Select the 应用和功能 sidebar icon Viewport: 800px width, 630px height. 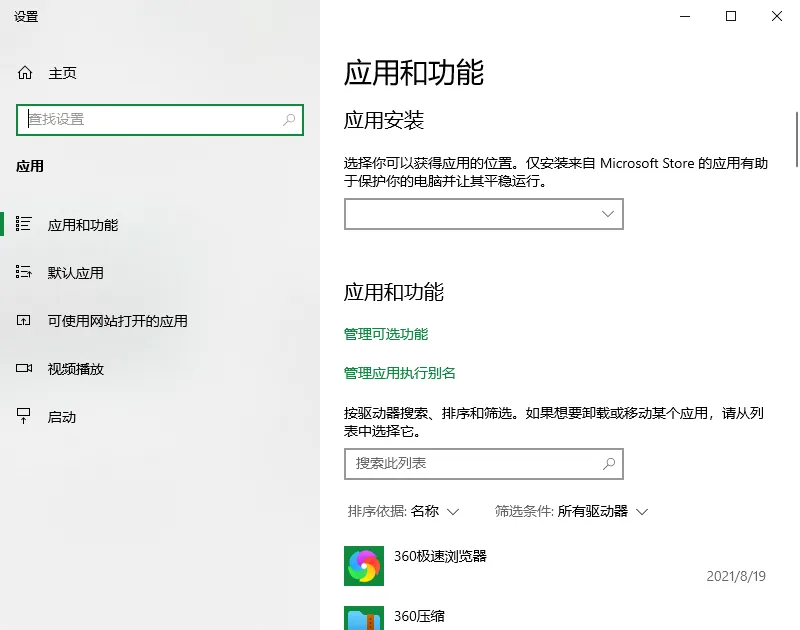point(25,225)
